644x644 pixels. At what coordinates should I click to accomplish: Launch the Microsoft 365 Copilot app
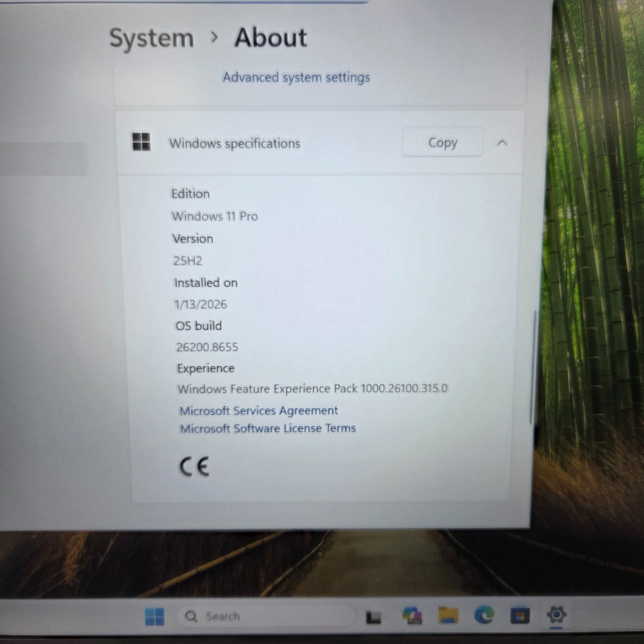click(412, 616)
